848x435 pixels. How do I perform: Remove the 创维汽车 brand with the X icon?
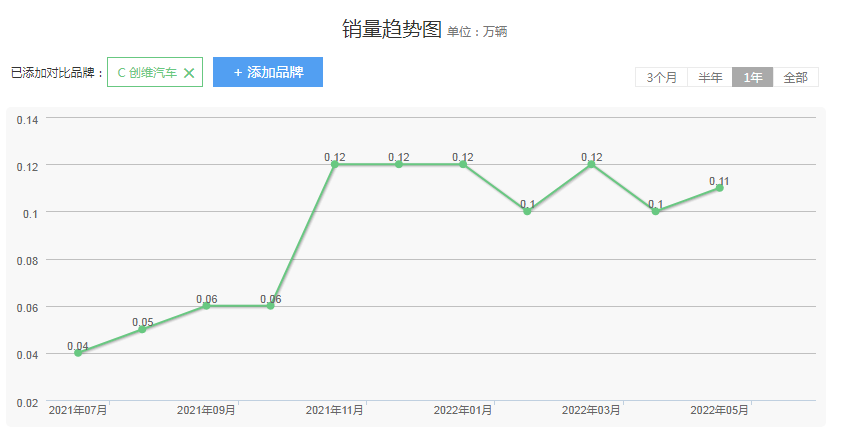tap(189, 73)
